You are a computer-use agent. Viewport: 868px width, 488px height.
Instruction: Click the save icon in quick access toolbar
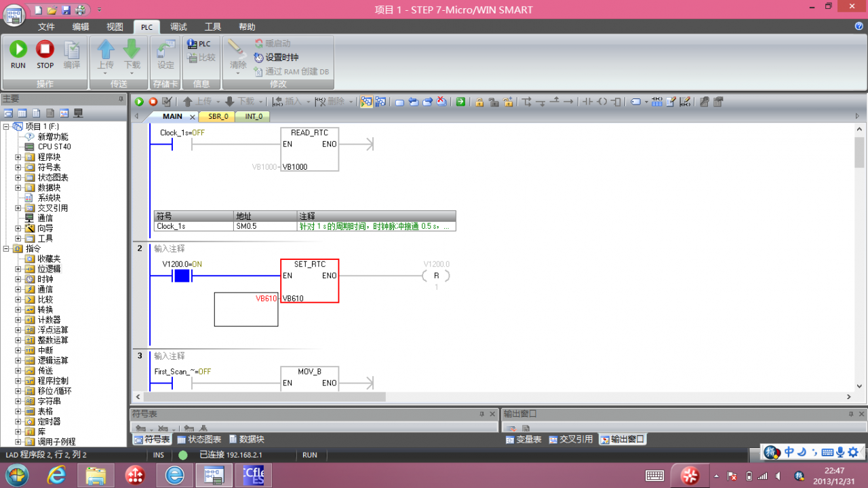[x=66, y=10]
